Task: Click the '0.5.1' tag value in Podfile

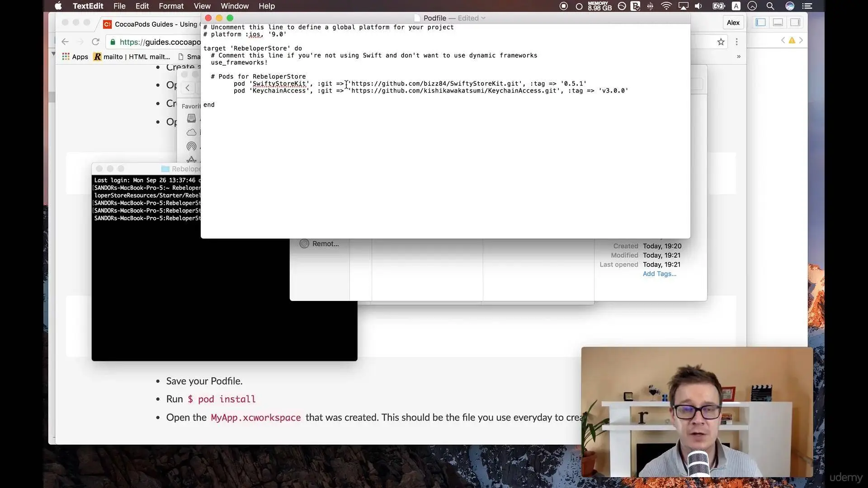Action: coord(573,84)
